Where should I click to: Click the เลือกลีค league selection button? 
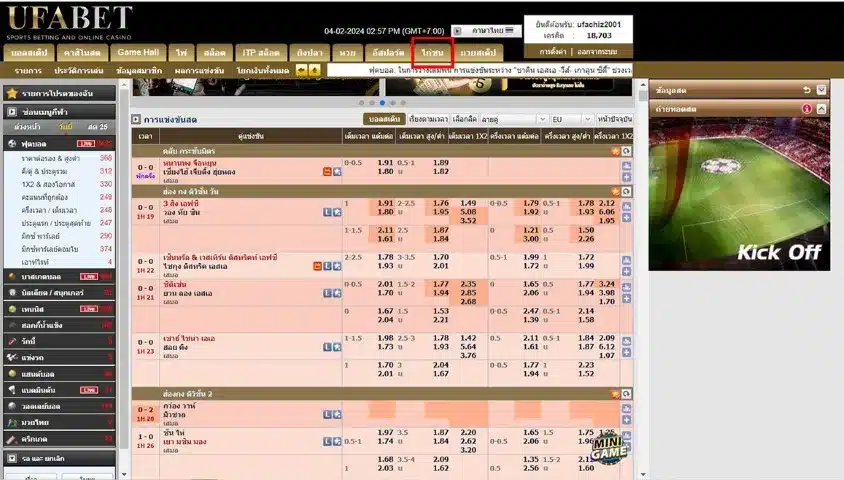click(x=465, y=119)
